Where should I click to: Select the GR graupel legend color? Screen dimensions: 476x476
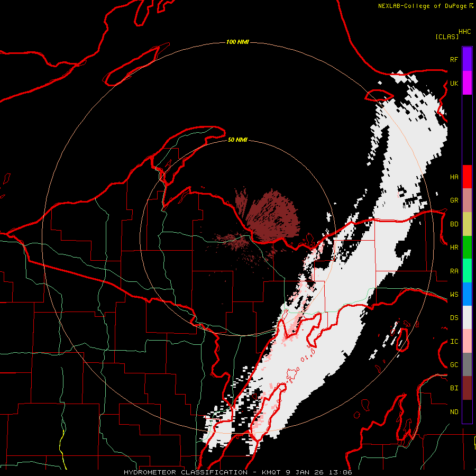click(467, 200)
